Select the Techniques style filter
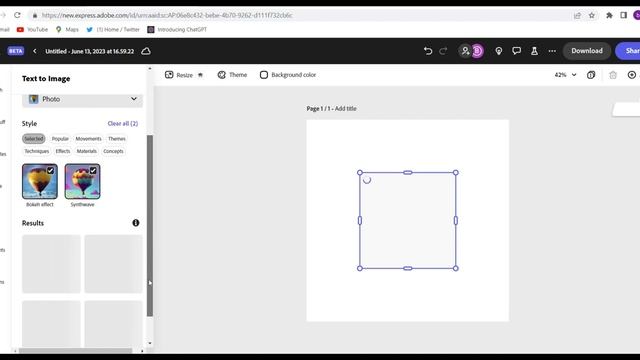Screen dimensions: 640x360 [36, 151]
